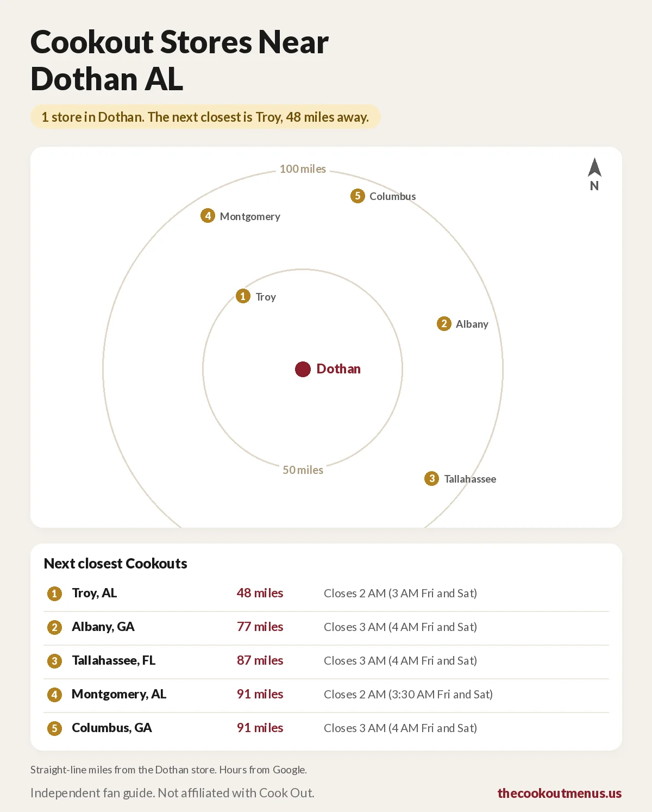Select map marker 5 beside Columbus

pos(357,196)
